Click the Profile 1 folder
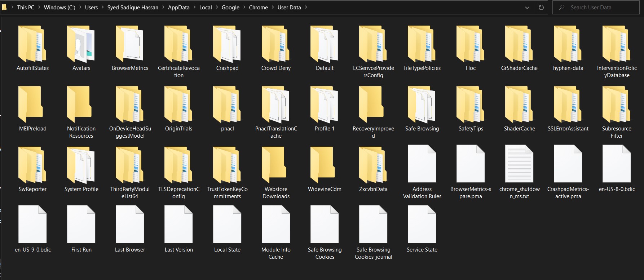 click(325, 105)
